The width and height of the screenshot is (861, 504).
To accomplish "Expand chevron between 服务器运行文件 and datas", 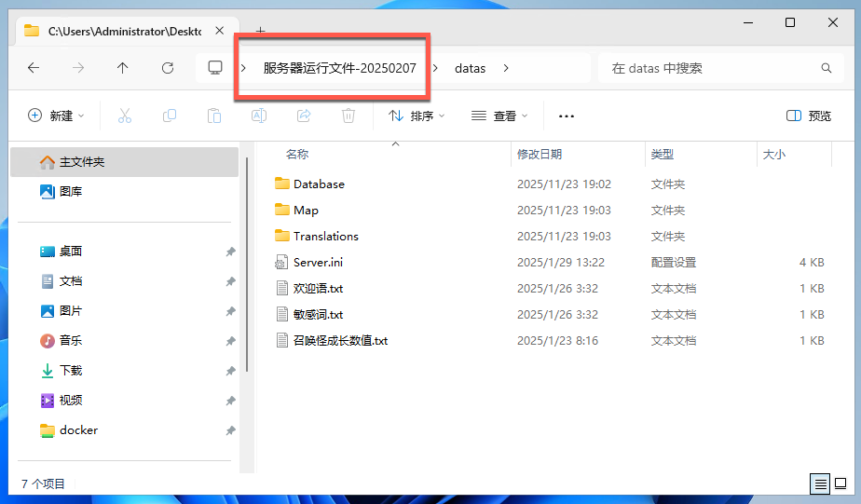I will 435,68.
